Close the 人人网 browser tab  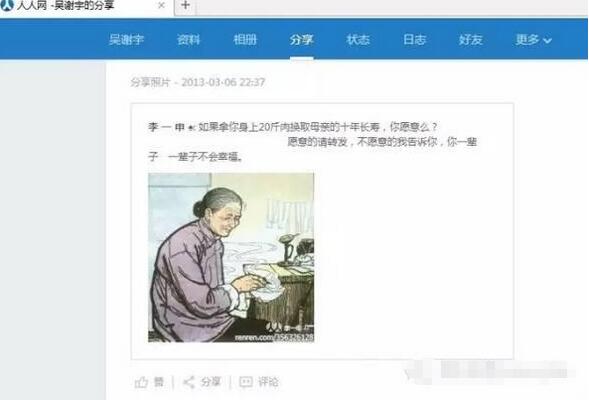(x=161, y=6)
